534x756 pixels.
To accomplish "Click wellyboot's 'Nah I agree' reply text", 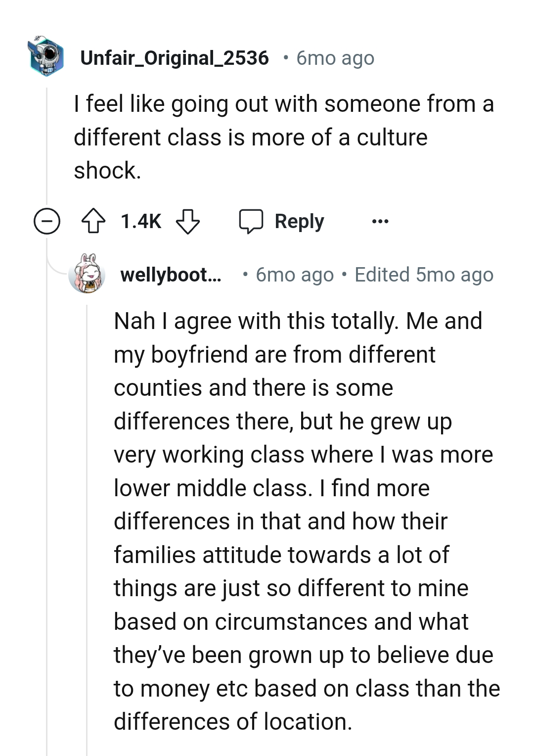I will (x=297, y=520).
